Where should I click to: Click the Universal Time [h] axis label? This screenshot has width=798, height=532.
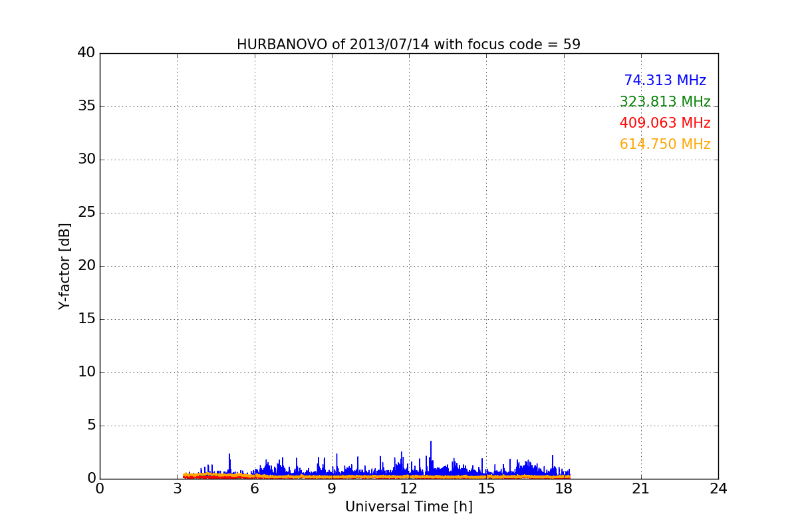tap(408, 507)
